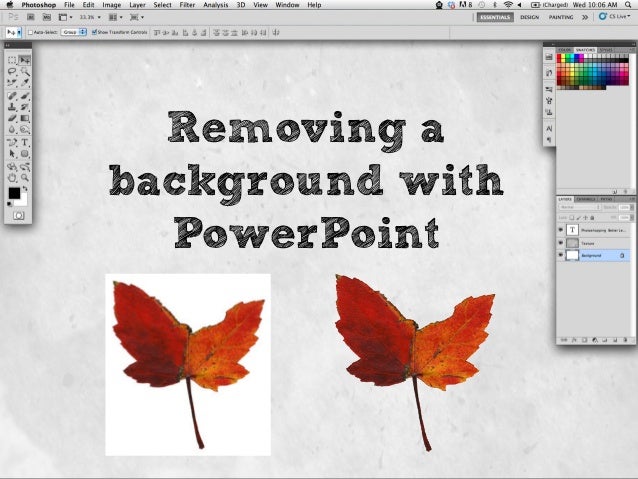Open the Character panel dock icon
638x479 pixels.
[549, 128]
